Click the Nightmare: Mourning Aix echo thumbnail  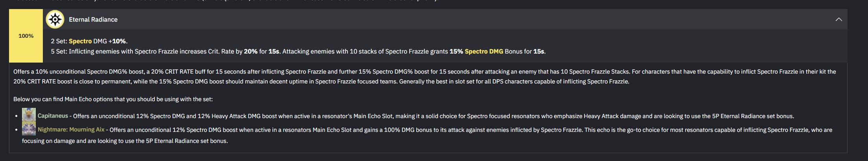[29, 129]
